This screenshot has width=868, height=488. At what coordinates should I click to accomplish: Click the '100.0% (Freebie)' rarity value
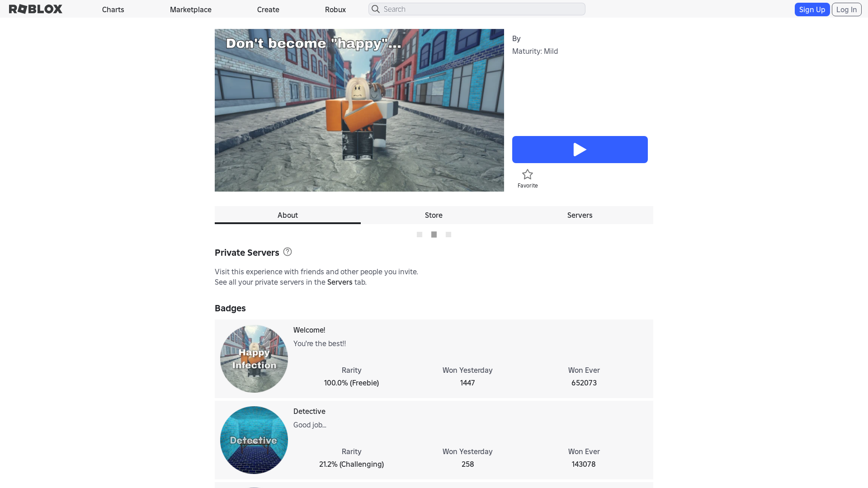[351, 383]
